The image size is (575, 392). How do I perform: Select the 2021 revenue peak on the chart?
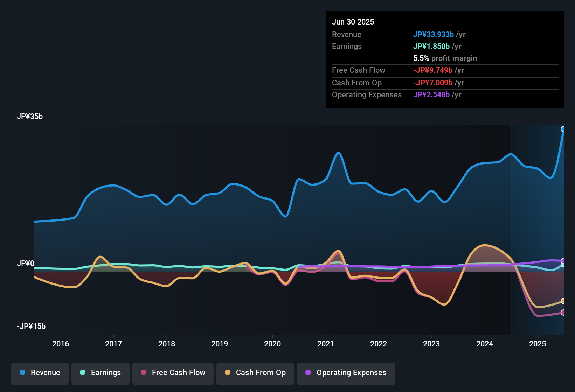point(338,153)
